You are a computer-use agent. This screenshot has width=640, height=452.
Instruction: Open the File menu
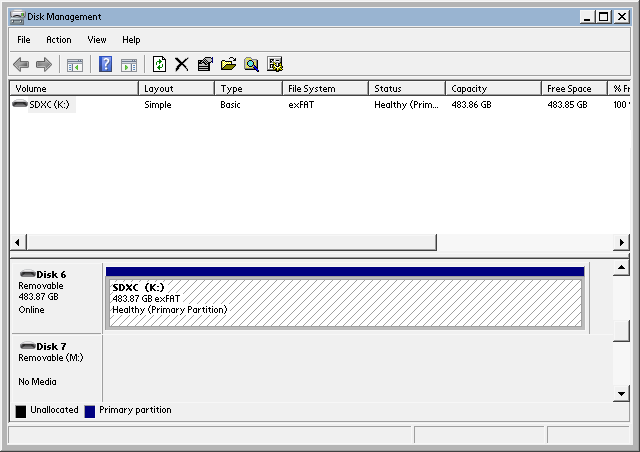(x=24, y=40)
